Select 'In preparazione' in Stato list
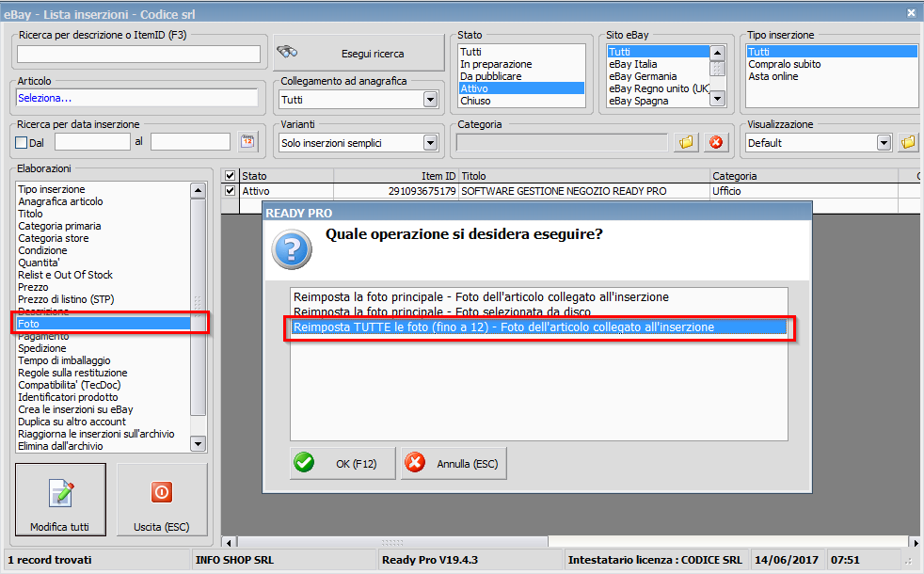Screen dimensions: 924x574 pyautogui.click(x=521, y=64)
